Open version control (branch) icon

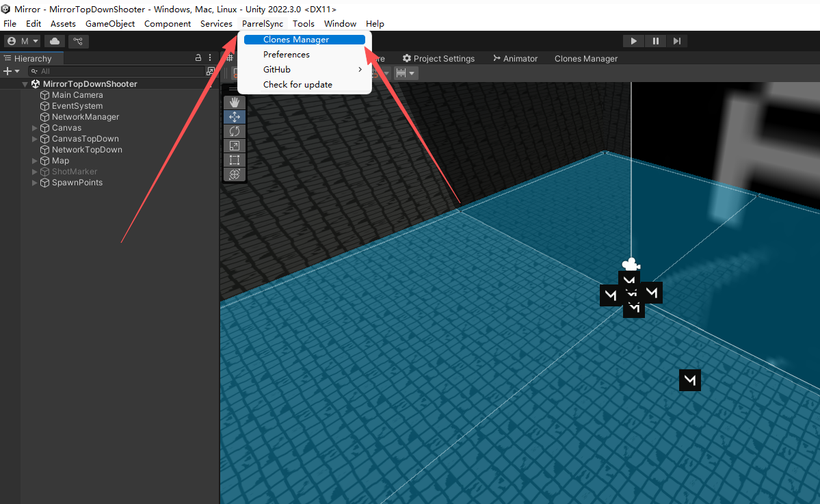click(78, 41)
